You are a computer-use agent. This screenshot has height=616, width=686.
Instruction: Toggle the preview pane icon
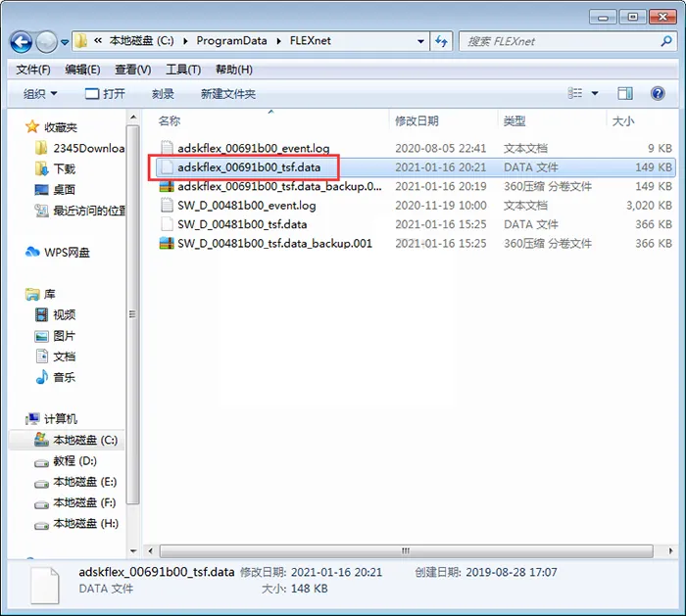point(625,93)
